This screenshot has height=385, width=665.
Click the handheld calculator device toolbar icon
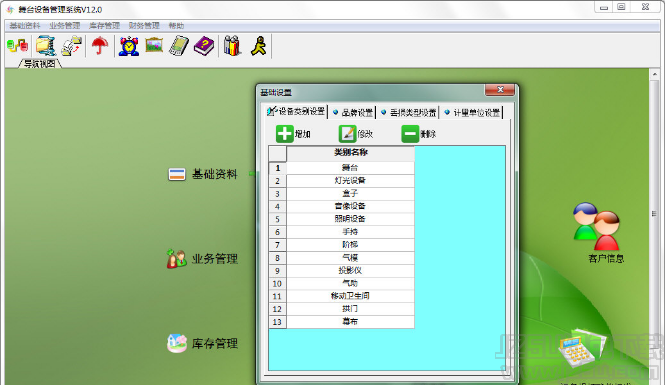coord(179,46)
